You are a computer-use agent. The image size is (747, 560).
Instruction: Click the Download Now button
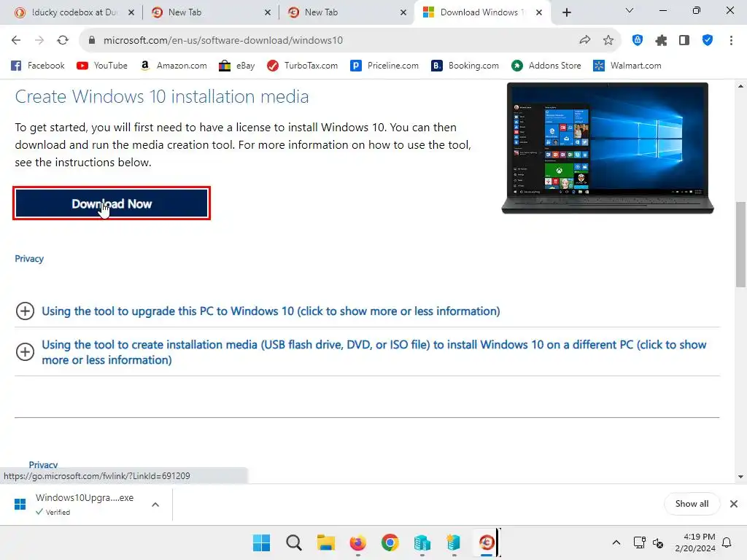(x=112, y=203)
